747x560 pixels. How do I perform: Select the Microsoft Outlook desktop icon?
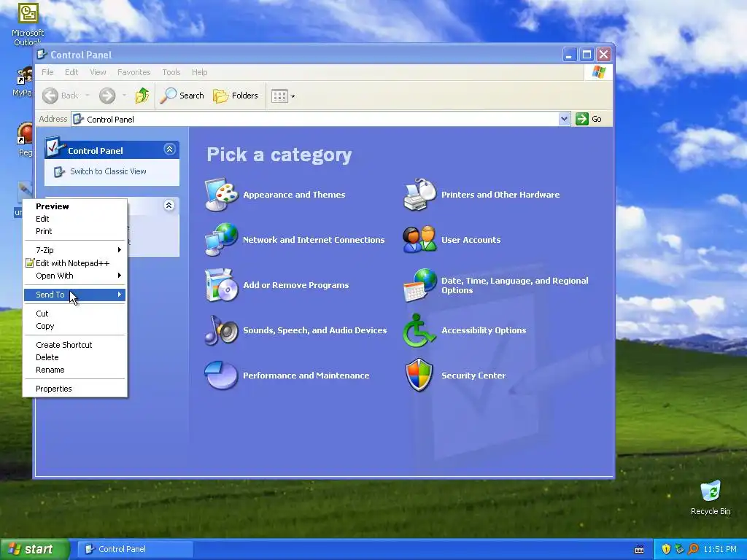[x=28, y=24]
